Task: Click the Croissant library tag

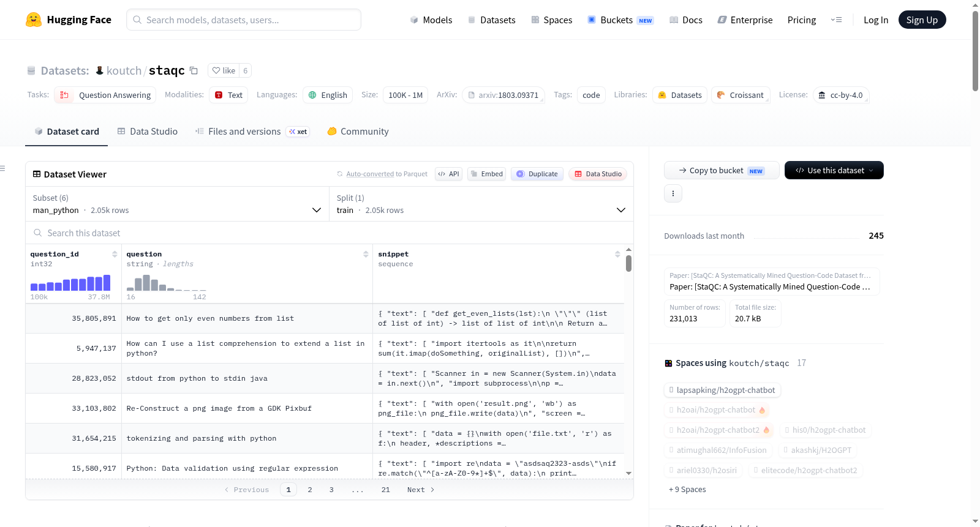Action: tap(741, 95)
